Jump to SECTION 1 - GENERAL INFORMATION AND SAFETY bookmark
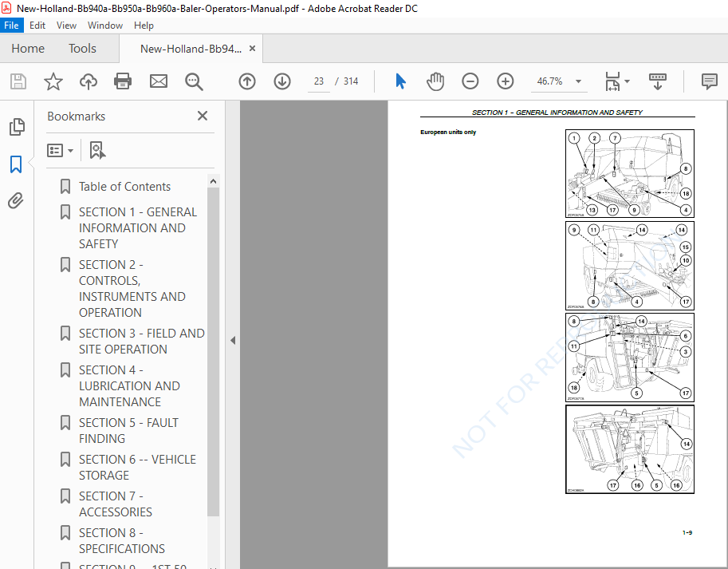728x569 pixels. tap(138, 227)
